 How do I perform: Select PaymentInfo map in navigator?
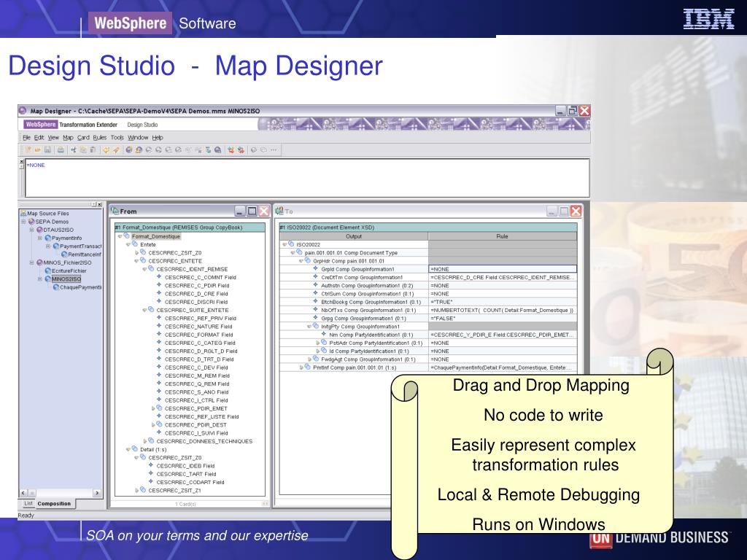(66, 238)
